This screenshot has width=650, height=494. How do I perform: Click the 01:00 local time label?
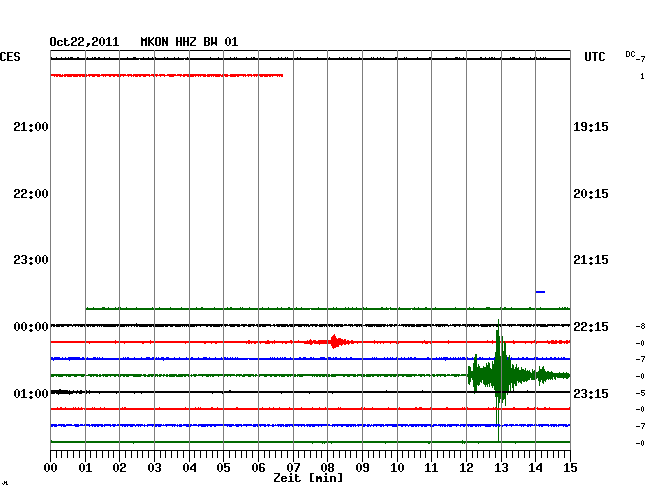(31, 393)
